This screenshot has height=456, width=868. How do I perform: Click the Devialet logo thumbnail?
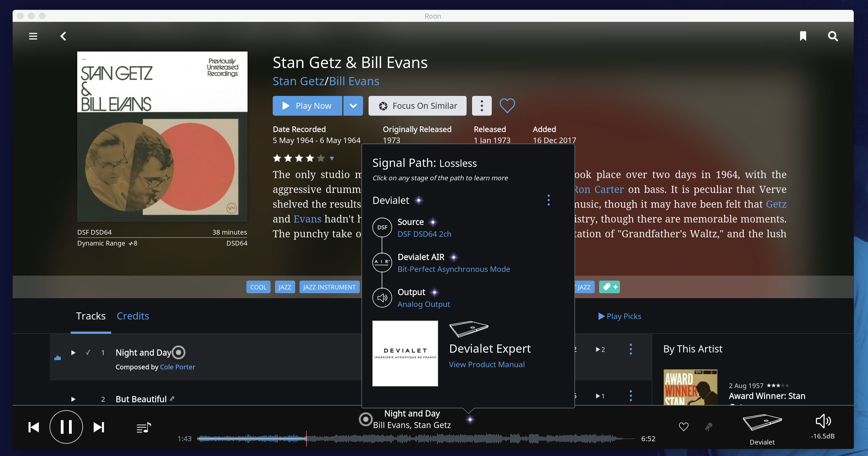click(405, 354)
